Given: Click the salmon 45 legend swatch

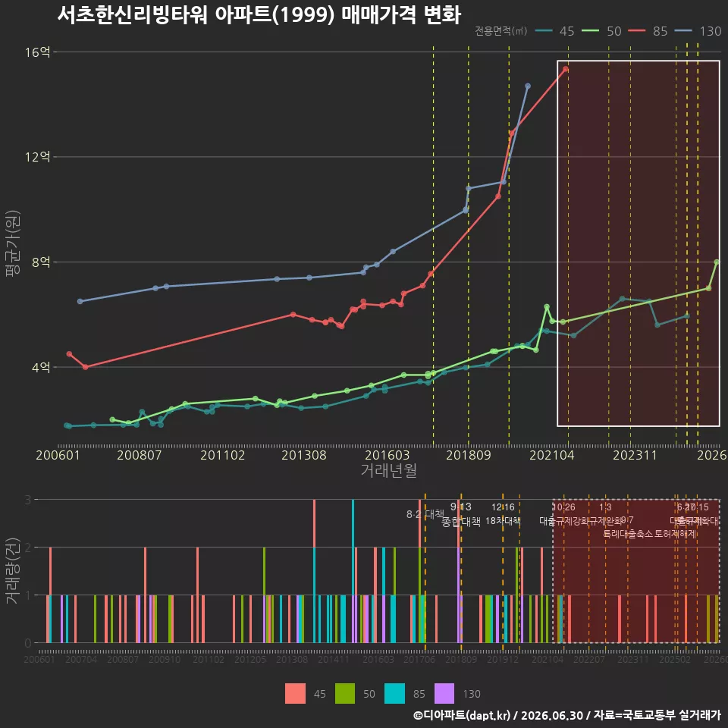Looking at the screenshot, I should point(295,694).
